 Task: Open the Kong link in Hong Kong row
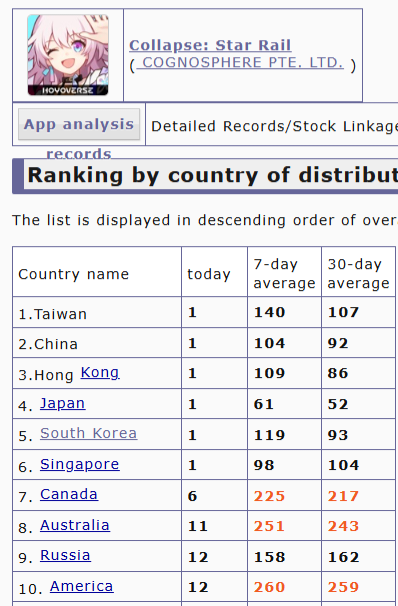(x=100, y=372)
